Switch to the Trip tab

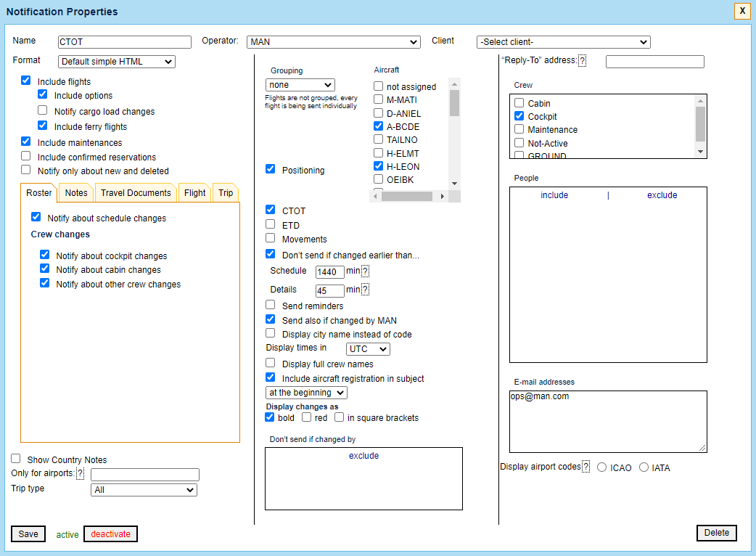click(x=226, y=193)
